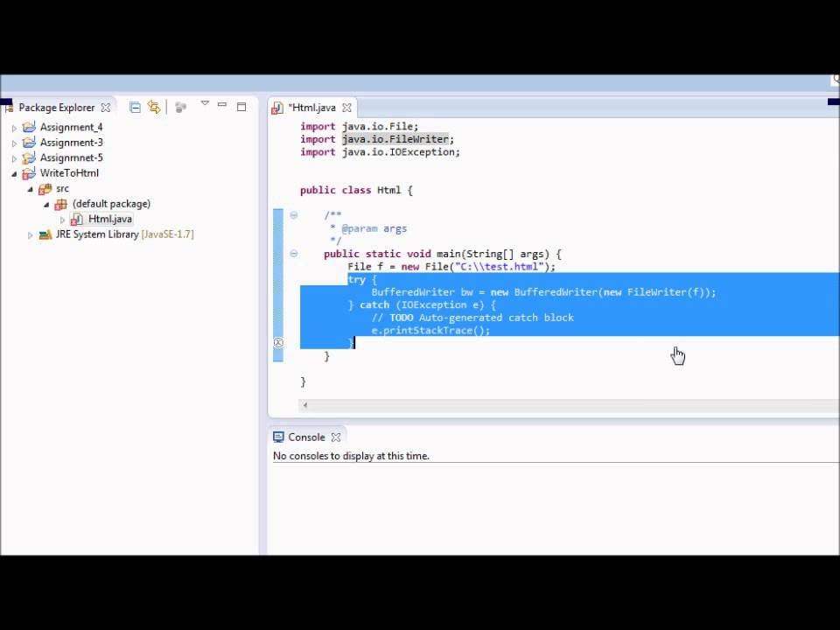Click the src source folder icon
This screenshot has height=630, width=840.
(x=45, y=188)
